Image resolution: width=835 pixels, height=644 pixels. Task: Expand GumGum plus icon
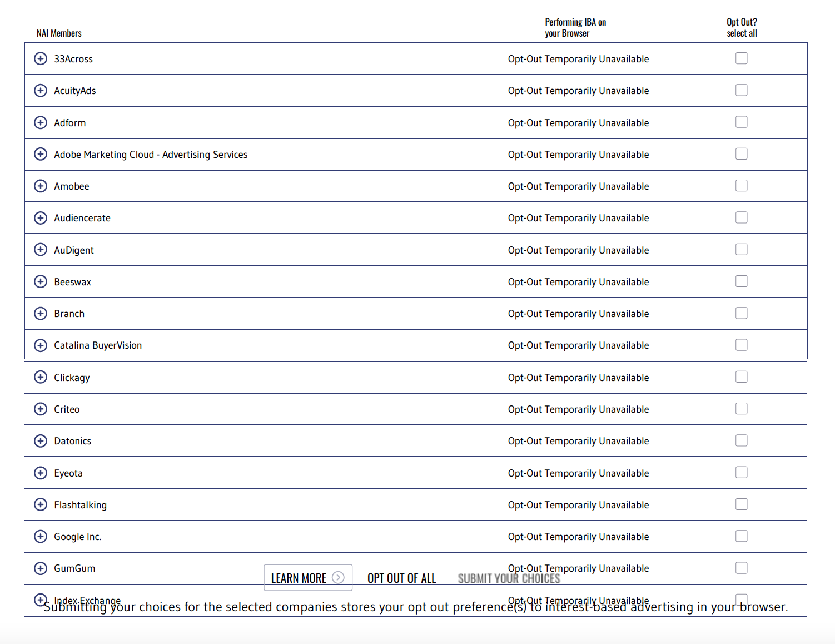click(41, 568)
